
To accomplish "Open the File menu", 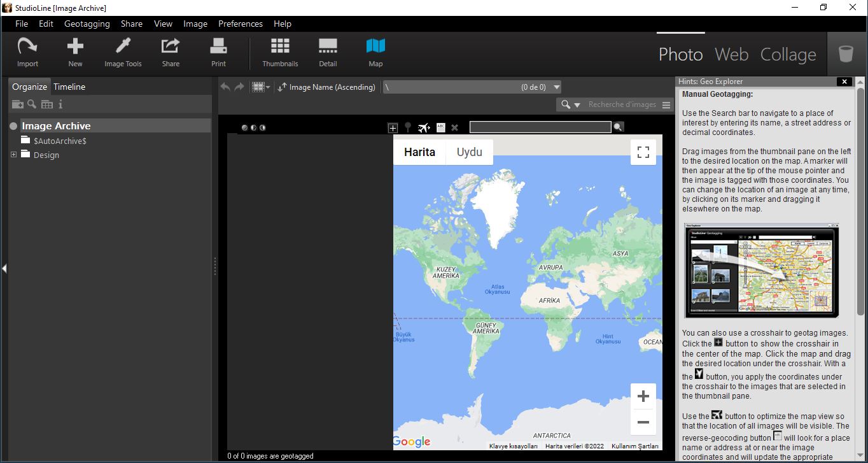I will pyautogui.click(x=22, y=24).
